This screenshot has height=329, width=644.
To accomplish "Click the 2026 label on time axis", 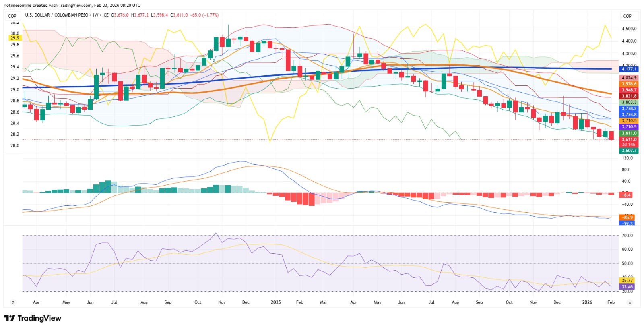I will [x=587, y=302].
